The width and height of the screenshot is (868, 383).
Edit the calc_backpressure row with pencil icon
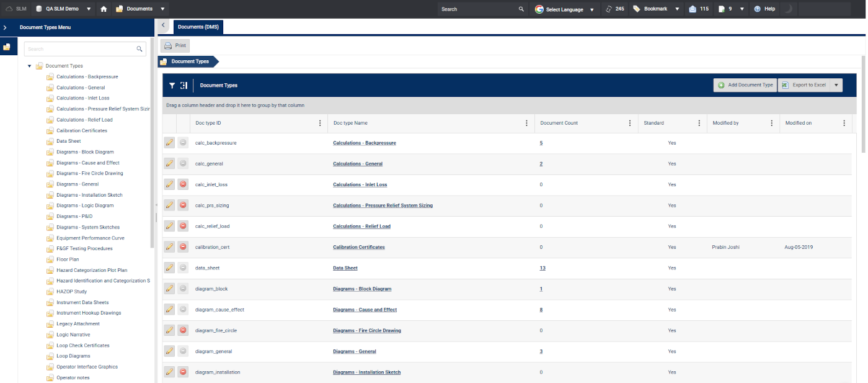(169, 143)
